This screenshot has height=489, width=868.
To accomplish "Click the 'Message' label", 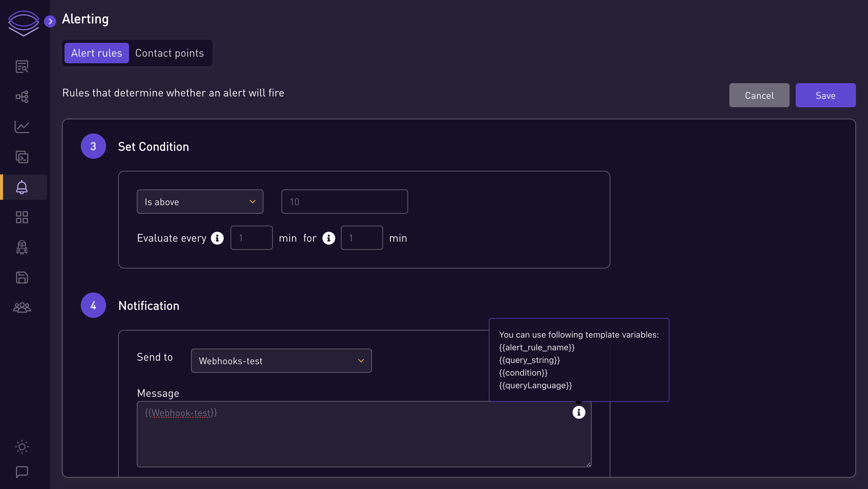I will point(158,393).
